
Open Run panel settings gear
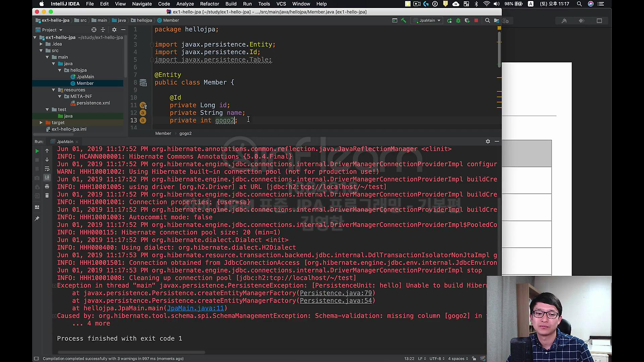pyautogui.click(x=488, y=141)
